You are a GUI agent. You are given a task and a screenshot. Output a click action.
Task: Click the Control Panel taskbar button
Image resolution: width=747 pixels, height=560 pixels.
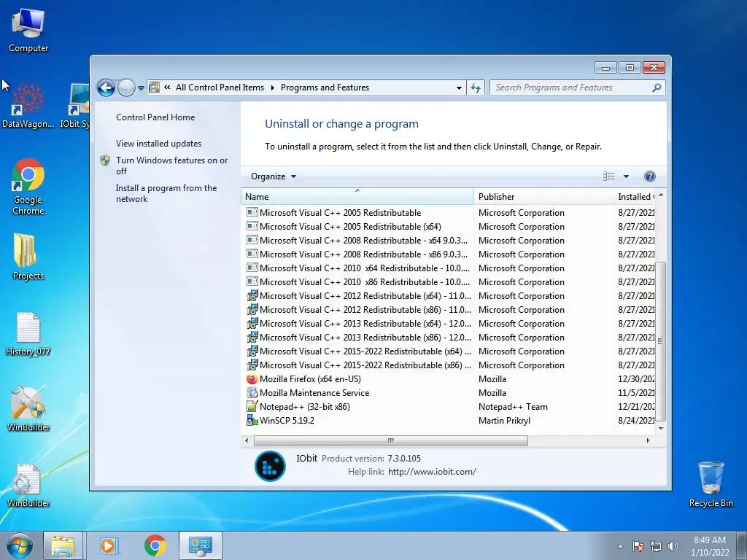(200, 545)
